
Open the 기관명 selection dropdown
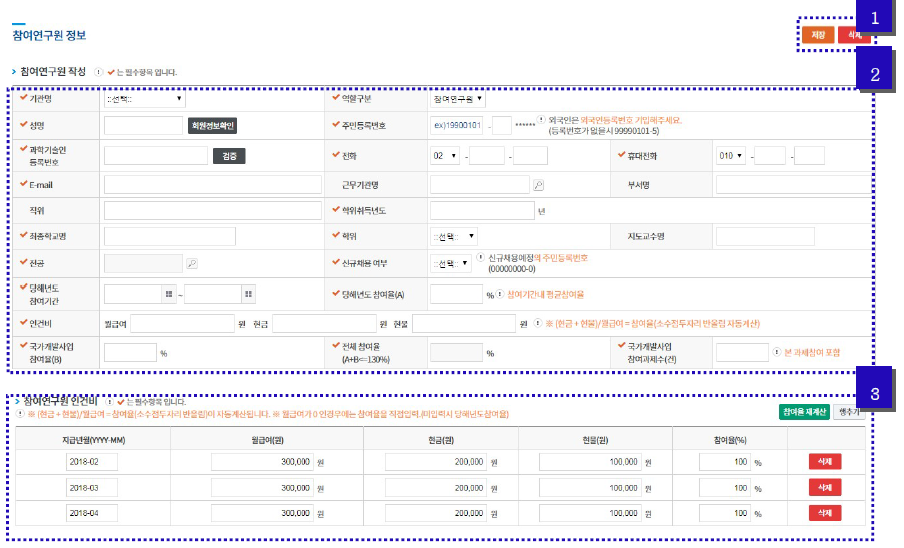[144, 99]
